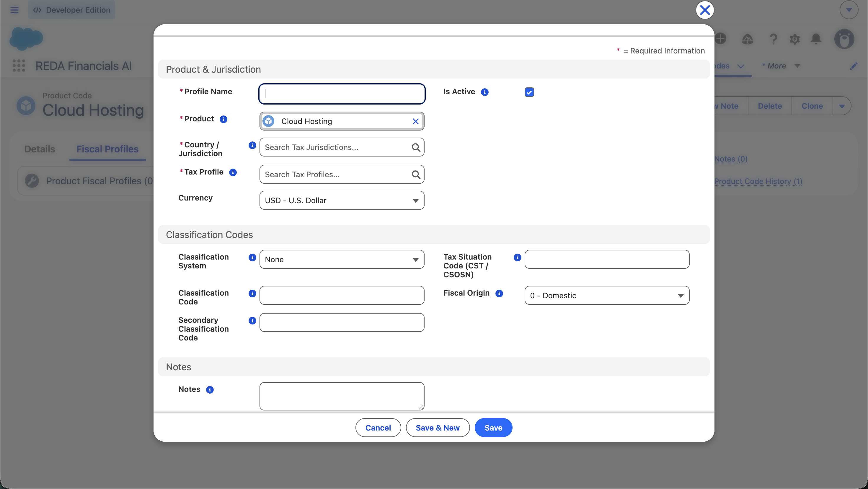Click the Tax Jurisdictions search magnifier icon
The image size is (868, 489).
(416, 147)
